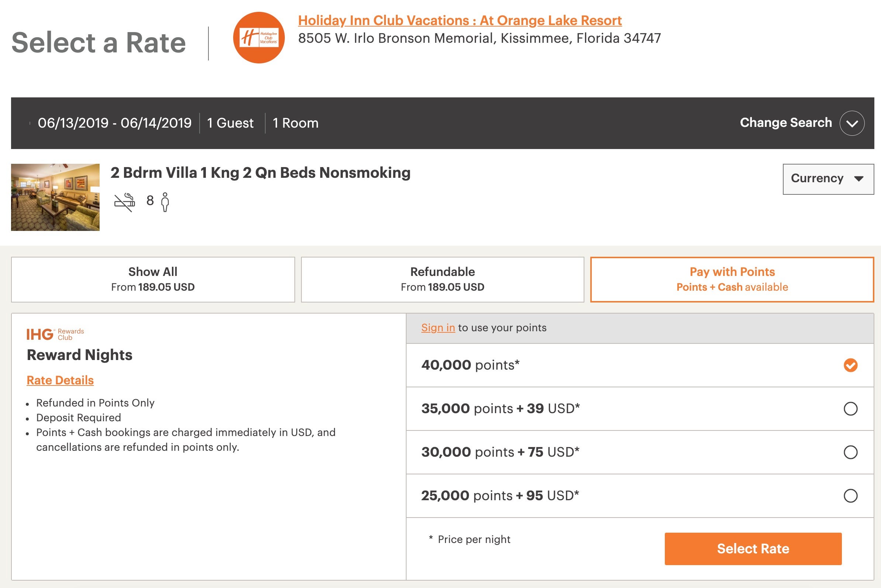
Task: Click the Reward Nights heading
Action: pos(80,355)
